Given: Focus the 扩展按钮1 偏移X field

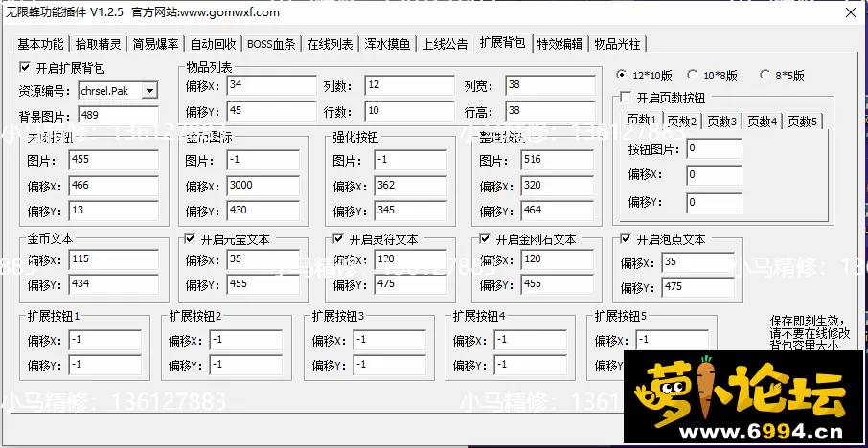Looking at the screenshot, I should coord(105,340).
